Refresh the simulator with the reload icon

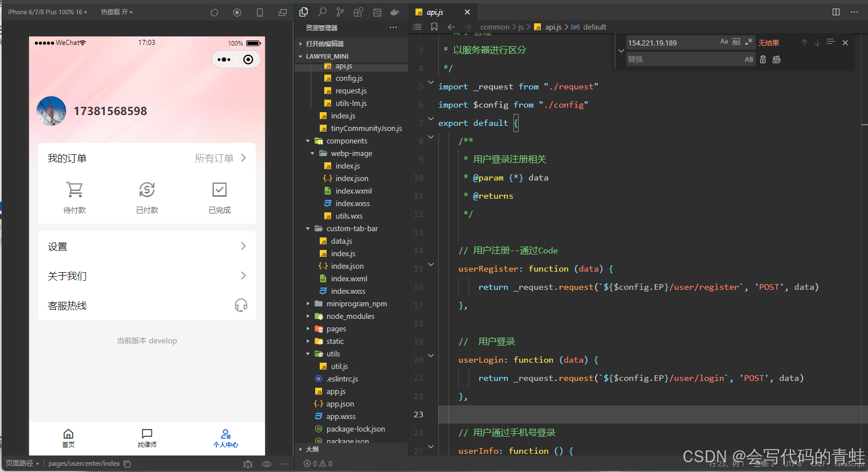(214, 12)
